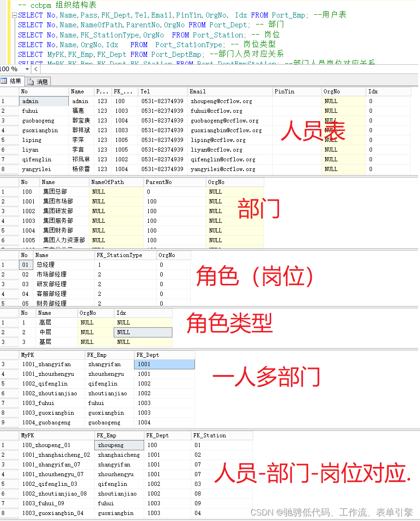Screen dimensions: 420x521
Task: Select station cell 总经理
Action: point(64,265)
